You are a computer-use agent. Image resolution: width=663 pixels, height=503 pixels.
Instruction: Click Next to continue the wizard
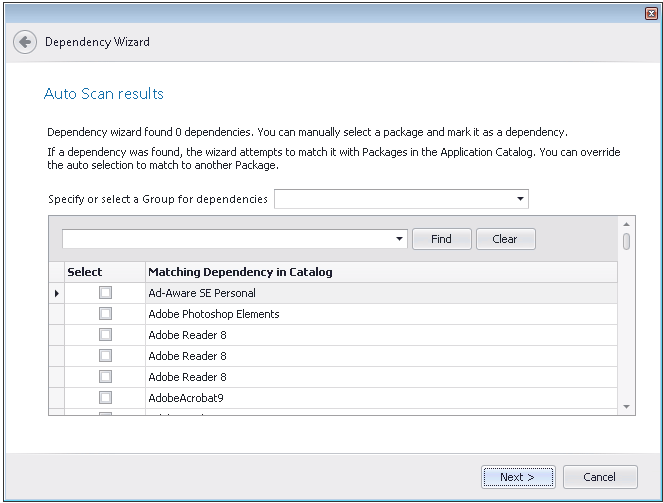tap(517, 477)
